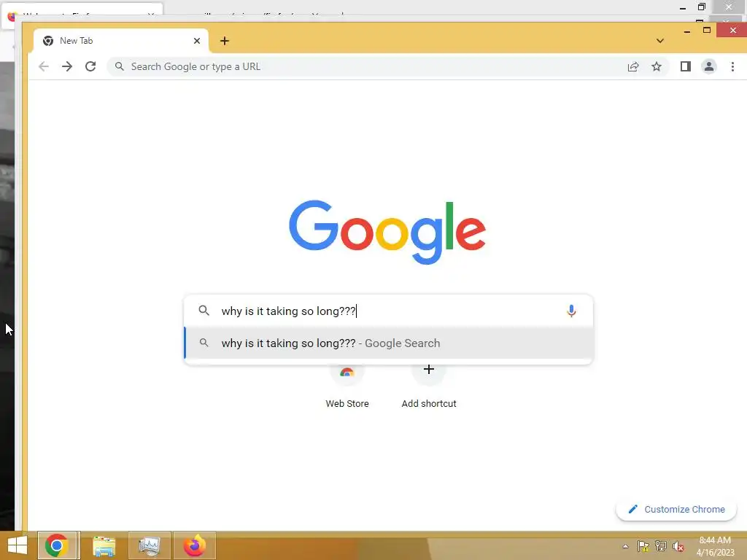Viewport: 747px width, 560px height.
Task: Restore the background Firefox window
Action: coord(701,7)
